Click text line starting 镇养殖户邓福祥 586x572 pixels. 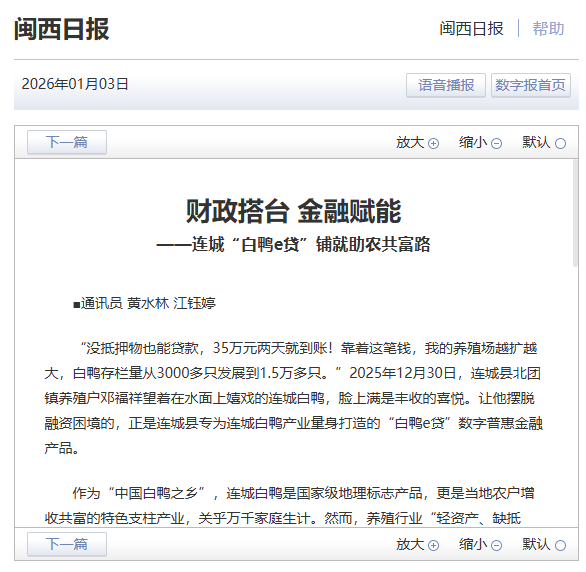(x=290, y=398)
